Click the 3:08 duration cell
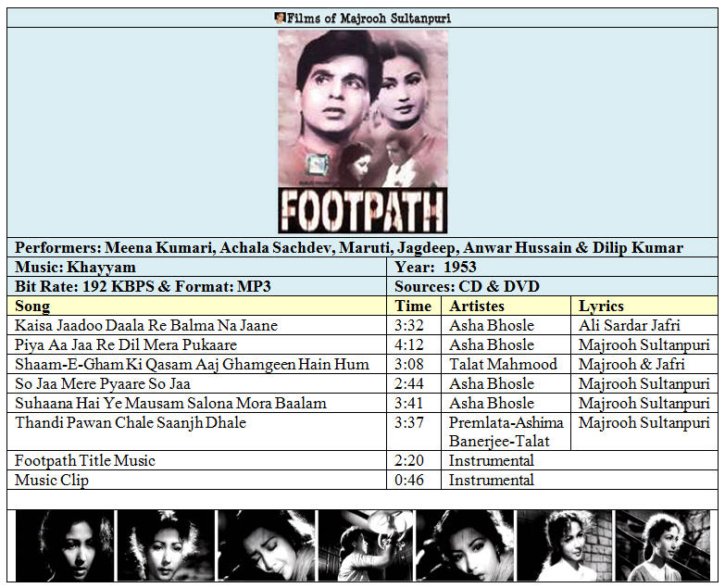Image resolution: width=725 pixels, height=588 pixels. [414, 364]
